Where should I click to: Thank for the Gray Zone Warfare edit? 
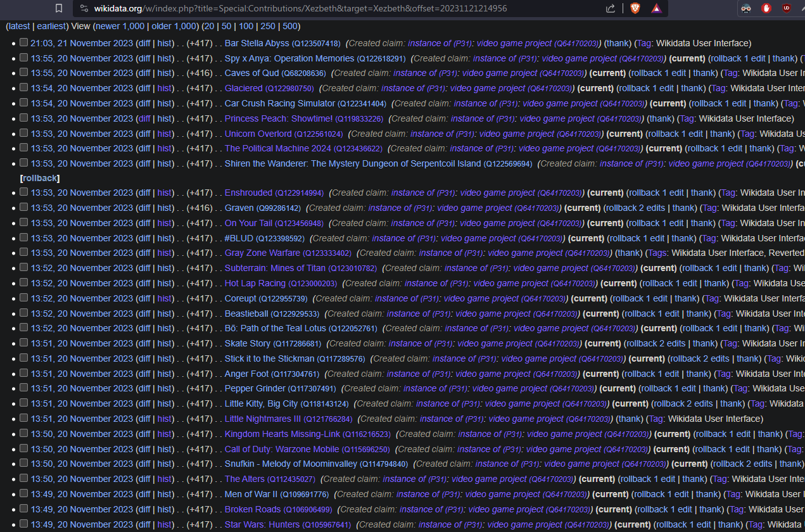[629, 253]
